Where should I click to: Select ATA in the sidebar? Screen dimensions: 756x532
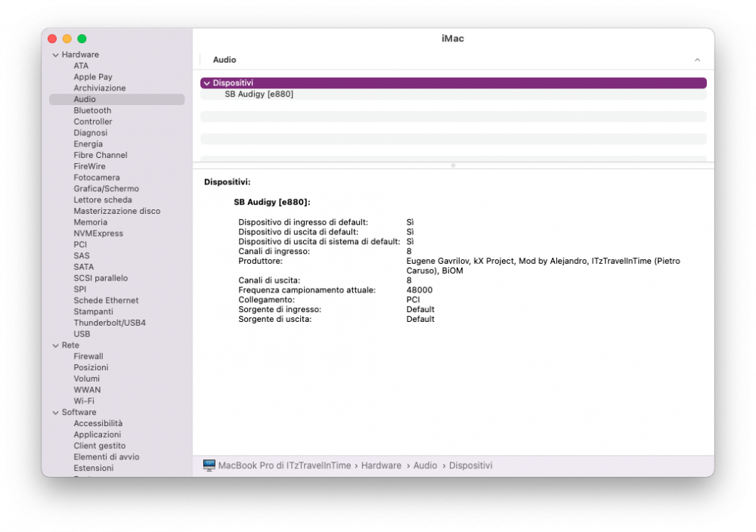(81, 66)
